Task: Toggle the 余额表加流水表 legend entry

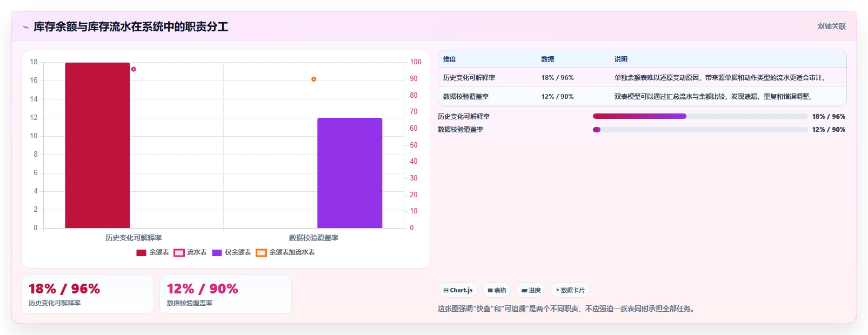Action: point(285,252)
